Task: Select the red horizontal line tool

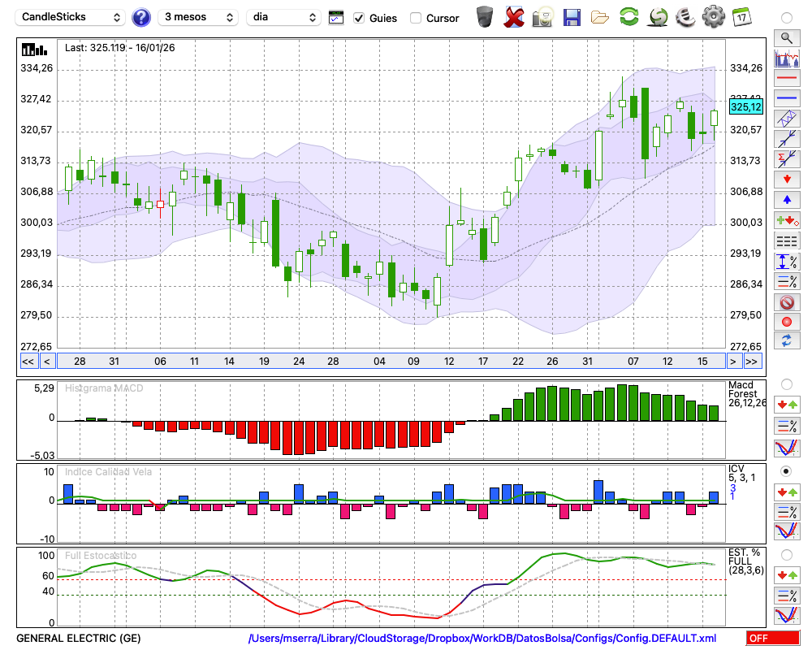Action: pyautogui.click(x=786, y=78)
